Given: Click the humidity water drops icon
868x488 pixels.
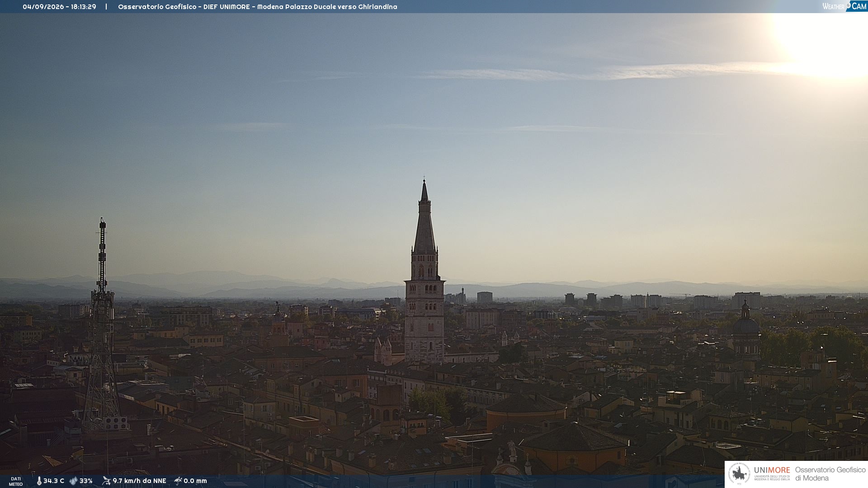Looking at the screenshot, I should pos(73,481).
